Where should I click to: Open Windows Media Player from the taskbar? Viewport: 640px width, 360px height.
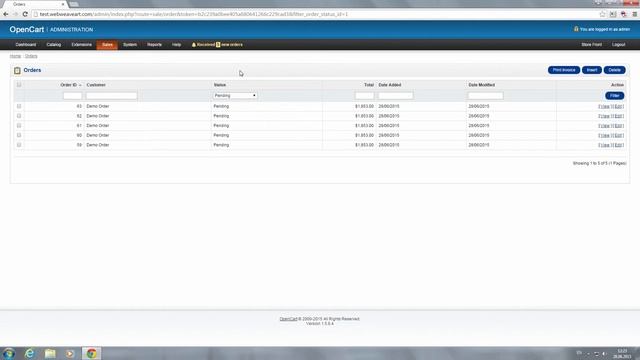pyautogui.click(x=70, y=353)
